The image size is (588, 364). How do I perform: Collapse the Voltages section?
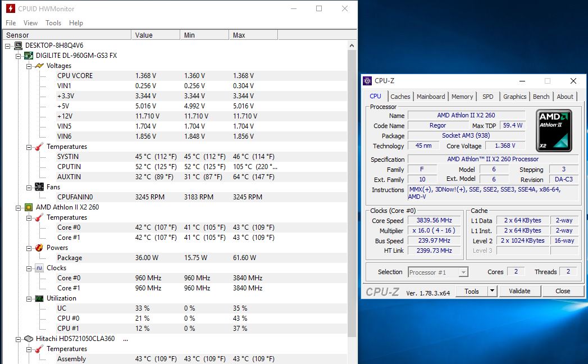pos(29,66)
